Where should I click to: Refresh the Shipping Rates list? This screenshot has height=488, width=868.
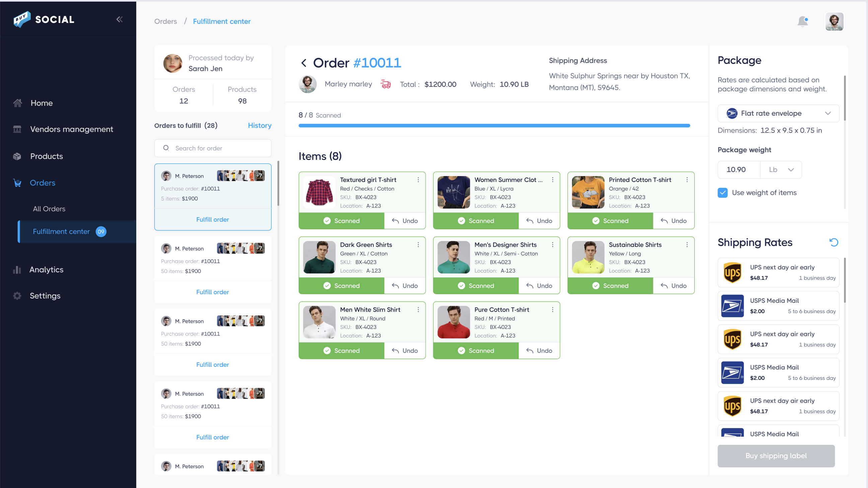(834, 242)
